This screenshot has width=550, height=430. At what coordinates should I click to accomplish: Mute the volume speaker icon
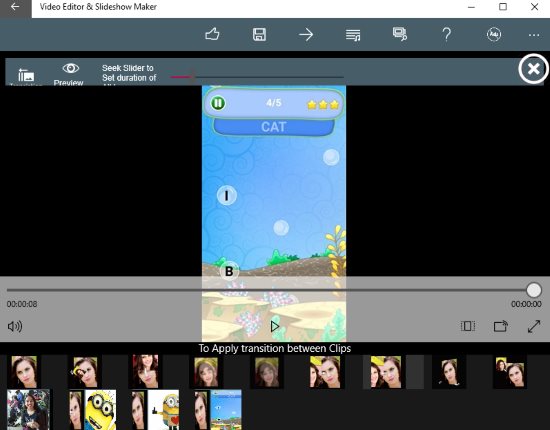15,327
